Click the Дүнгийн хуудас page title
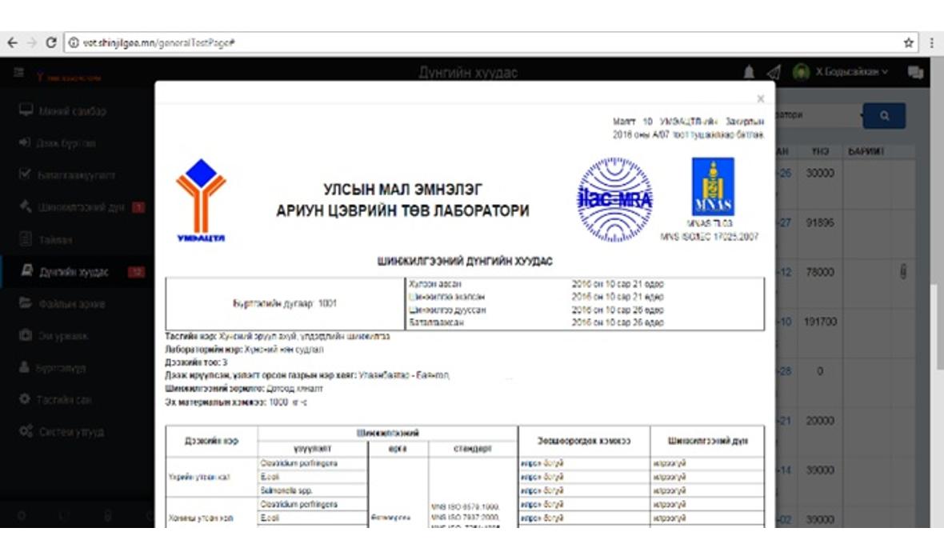 click(x=468, y=72)
